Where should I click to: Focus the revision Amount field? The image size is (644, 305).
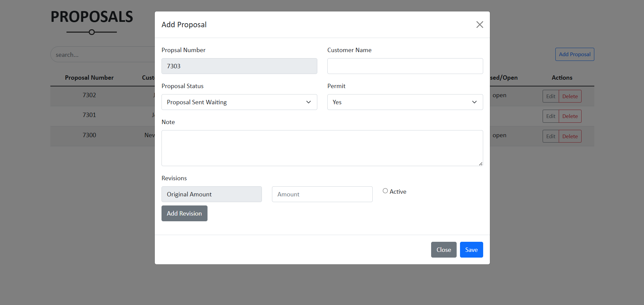pos(322,194)
